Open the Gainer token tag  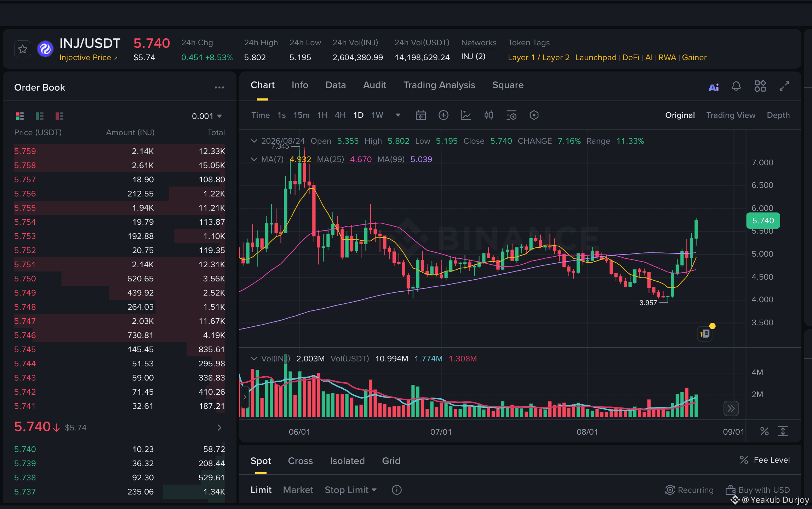694,58
